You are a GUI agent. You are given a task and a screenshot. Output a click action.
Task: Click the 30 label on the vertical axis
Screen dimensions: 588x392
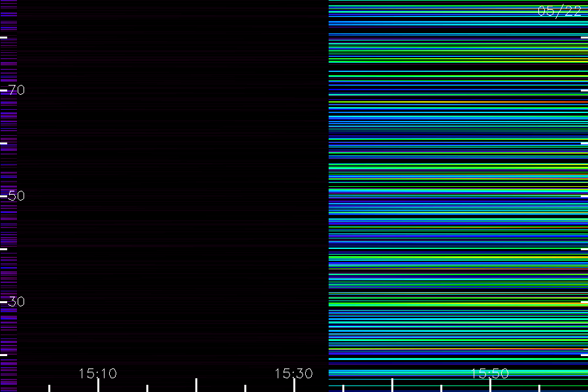16,302
